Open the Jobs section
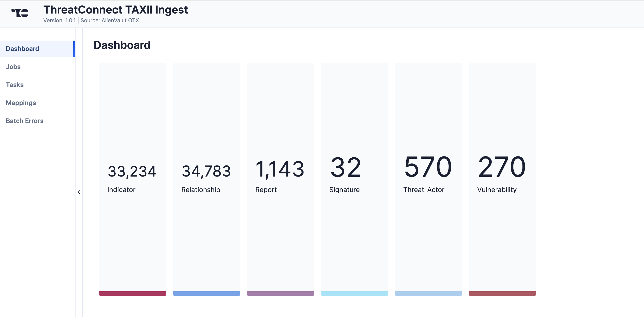This screenshot has height=317, width=644. click(x=13, y=67)
